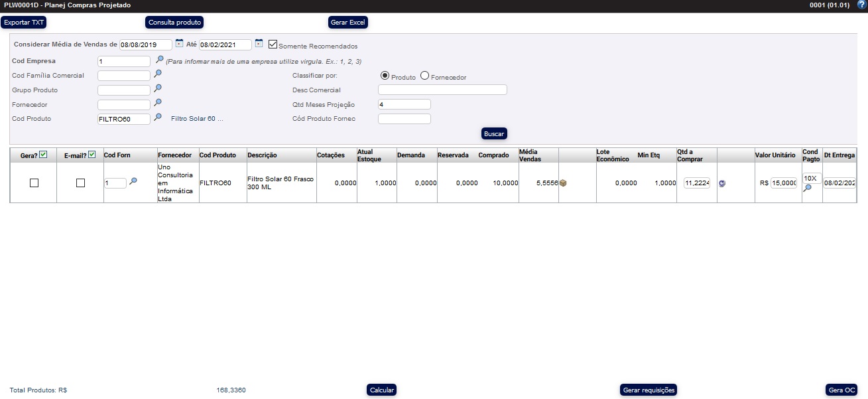Image resolution: width=868 pixels, height=399 pixels.
Task: Check the E-mail? box in FILTRO60 row
Action: (80, 183)
